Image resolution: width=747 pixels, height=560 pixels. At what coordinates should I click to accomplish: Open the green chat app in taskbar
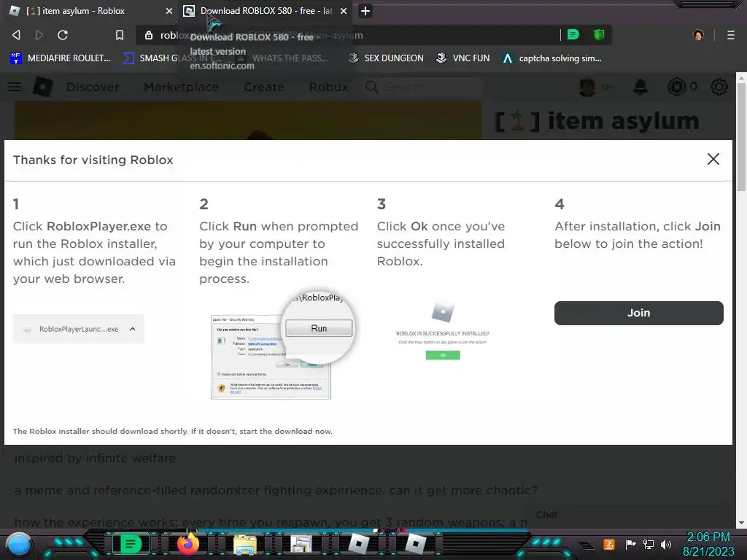point(131,544)
